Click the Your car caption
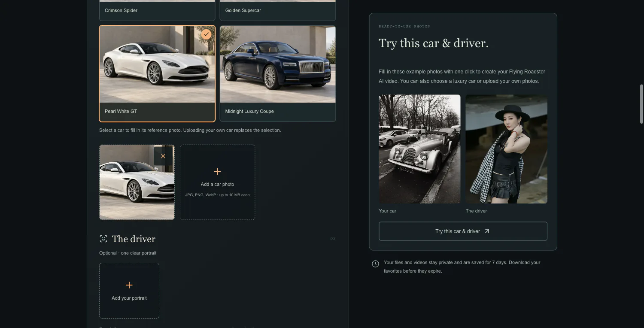The width and height of the screenshot is (644, 328). point(387,211)
